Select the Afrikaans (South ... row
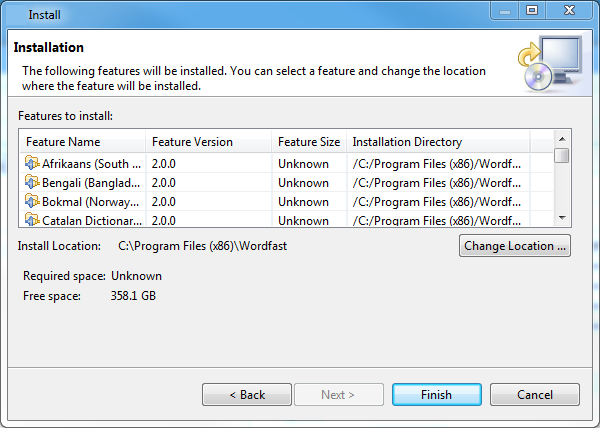Viewport: 600px width, 428px height. pos(286,164)
